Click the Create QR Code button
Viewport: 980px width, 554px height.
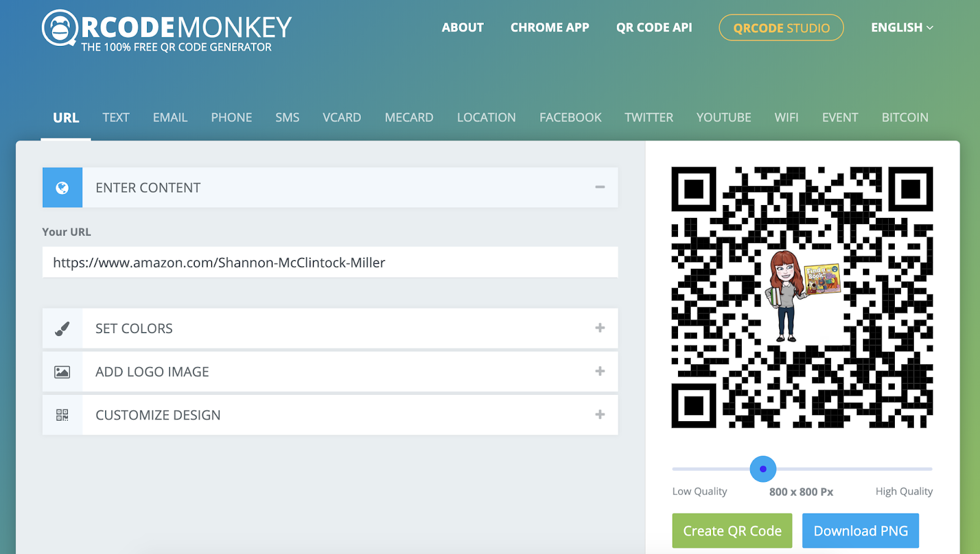pos(731,530)
